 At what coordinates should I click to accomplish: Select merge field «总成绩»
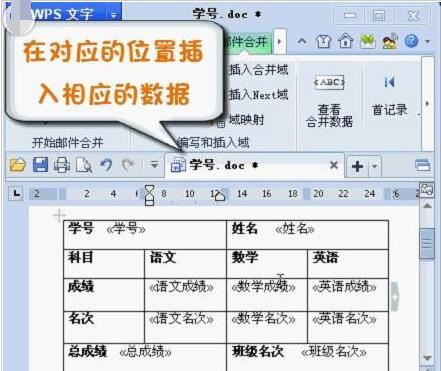point(145,352)
